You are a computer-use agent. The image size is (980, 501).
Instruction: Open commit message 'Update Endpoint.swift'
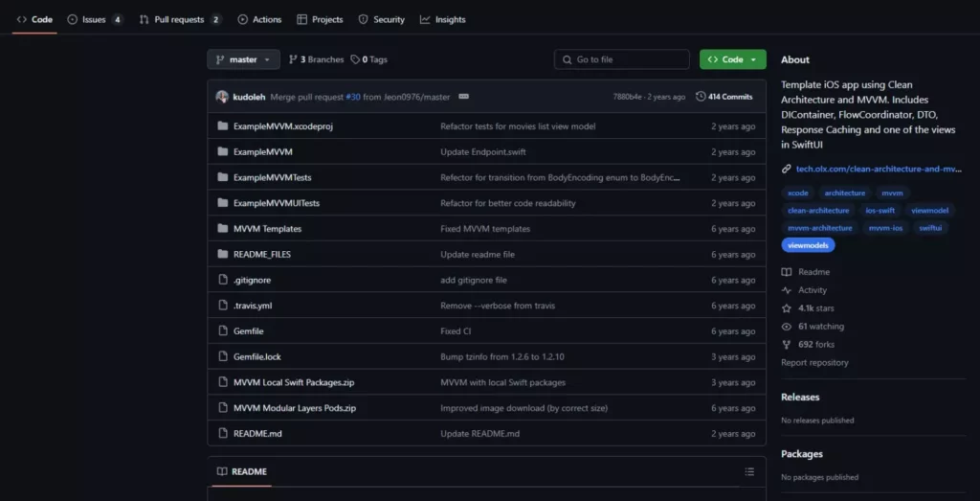483,152
